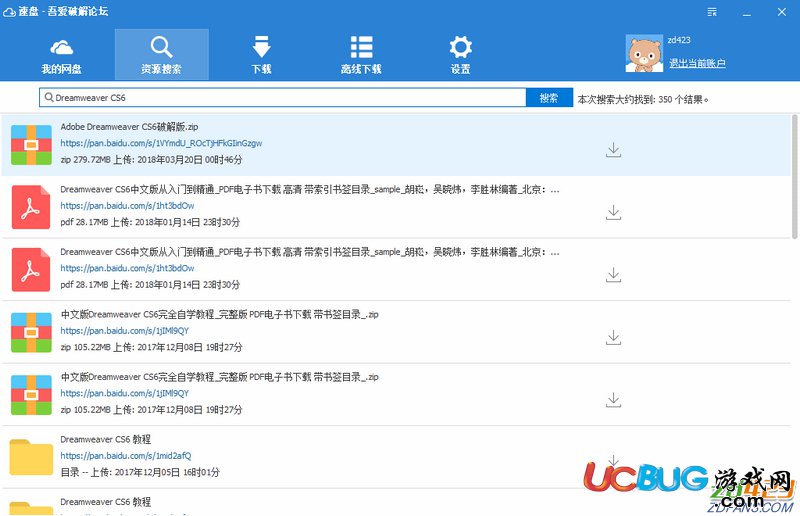Click the blue 搜索 button
The height and width of the screenshot is (516, 800).
[549, 97]
